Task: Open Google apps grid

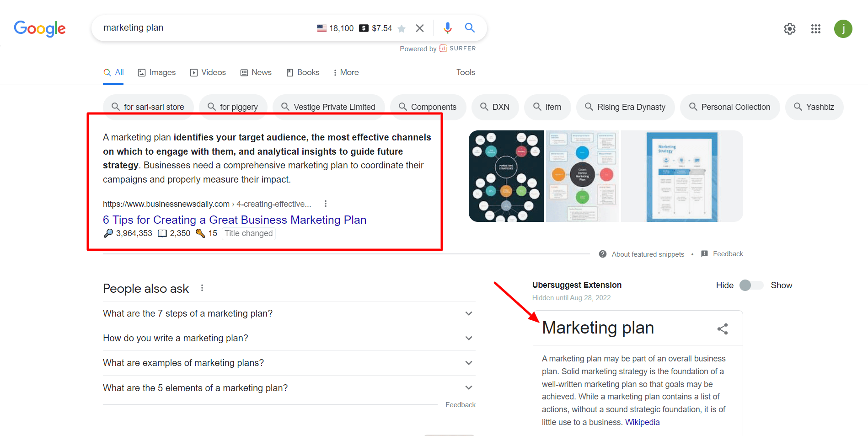Action: (x=816, y=29)
